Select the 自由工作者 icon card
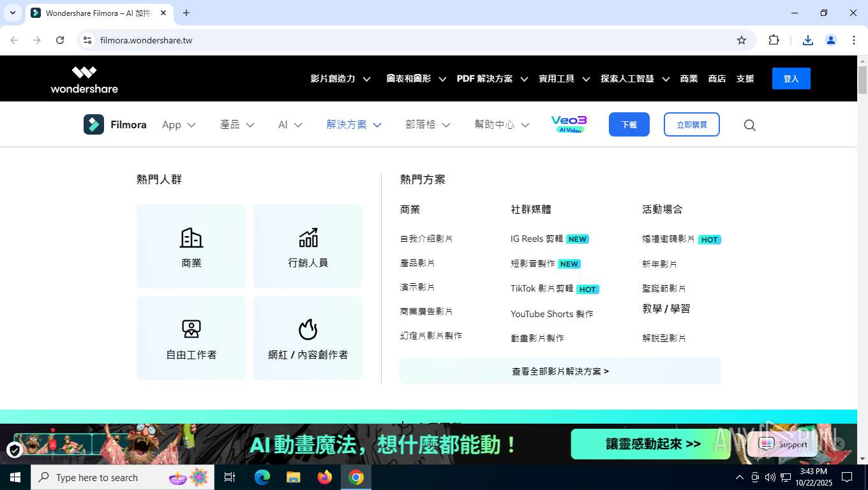868x490 pixels. click(x=191, y=338)
